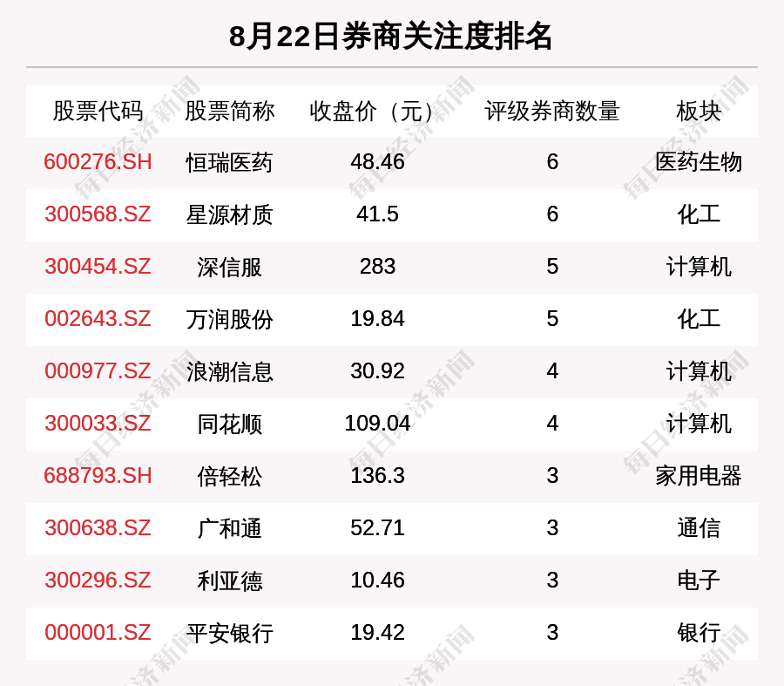
Task: Click broker count 5 in 万润股份 row
Action: pyautogui.click(x=552, y=319)
